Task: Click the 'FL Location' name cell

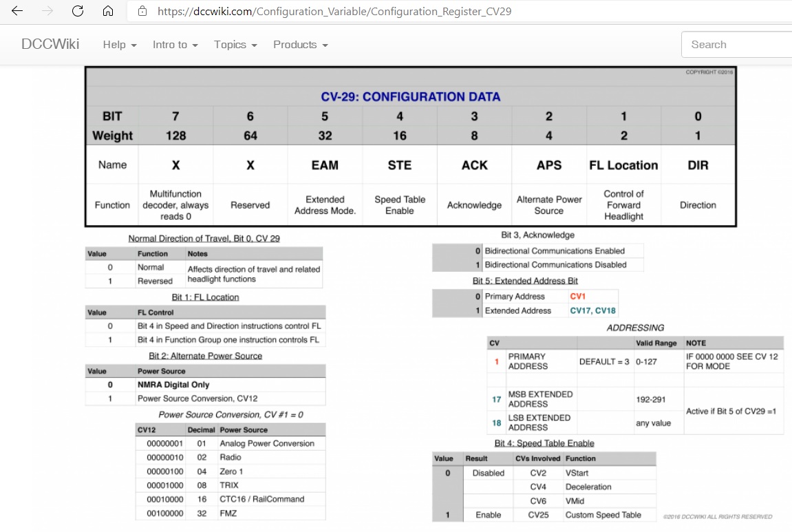Action: click(623, 165)
